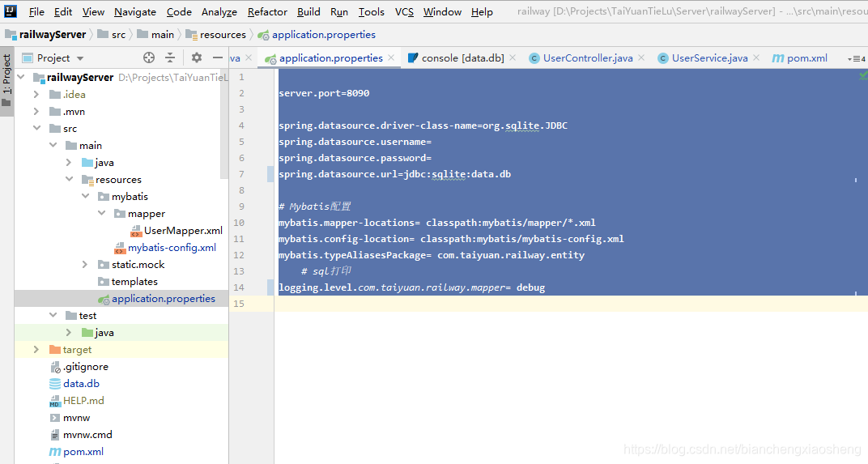Expand the static.mock folder
The image size is (868, 464).
pos(85,264)
